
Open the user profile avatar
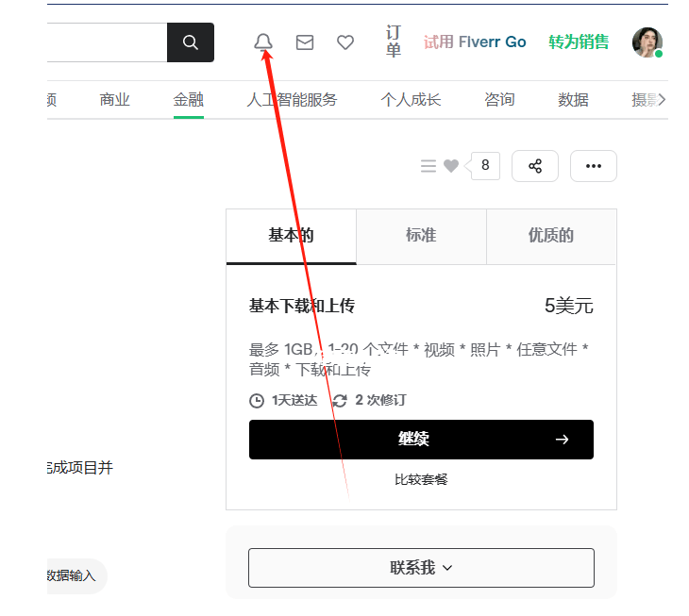(647, 42)
